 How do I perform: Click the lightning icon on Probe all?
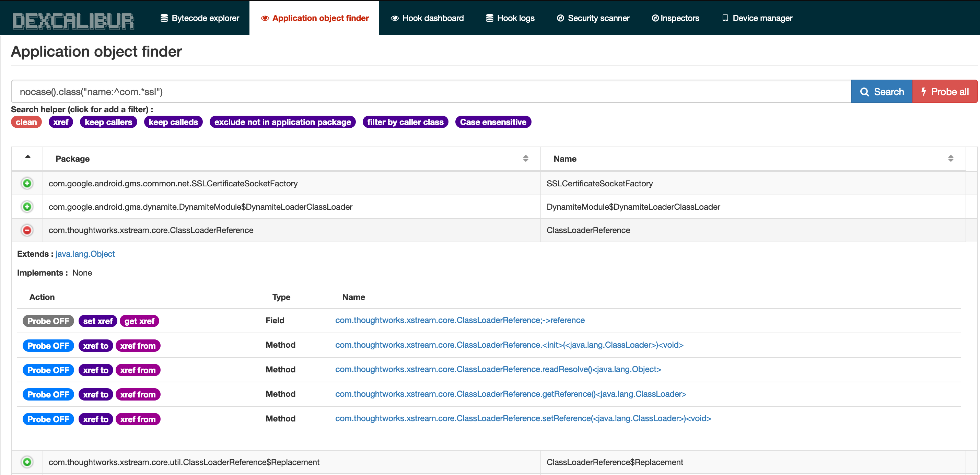(x=924, y=92)
